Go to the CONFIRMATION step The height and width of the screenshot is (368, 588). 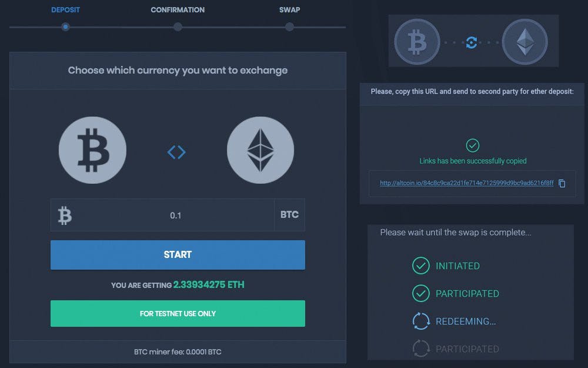(178, 10)
